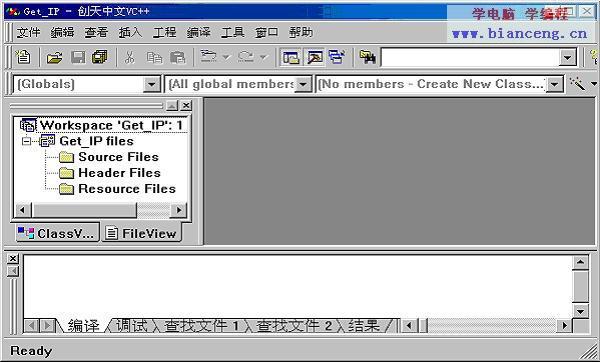Open the 编译 menu
The width and height of the screenshot is (600, 362).
pos(199,33)
